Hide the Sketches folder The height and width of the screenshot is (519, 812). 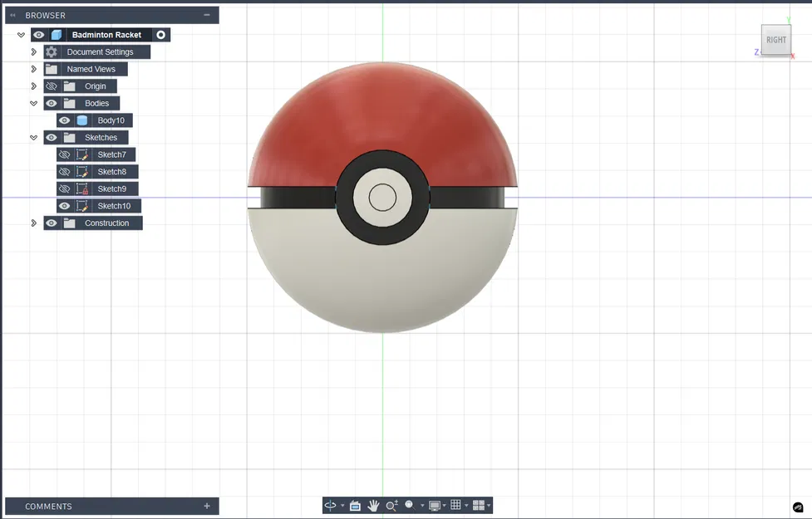[51, 137]
